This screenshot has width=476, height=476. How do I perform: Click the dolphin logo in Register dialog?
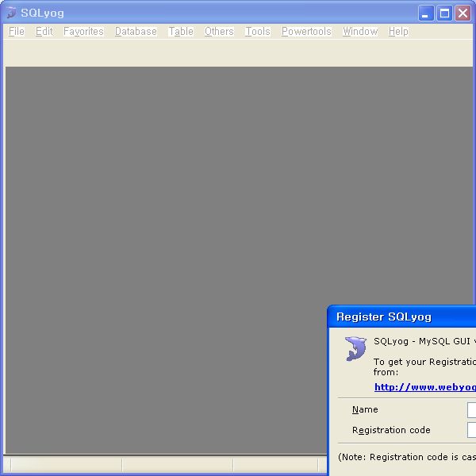pos(355,349)
